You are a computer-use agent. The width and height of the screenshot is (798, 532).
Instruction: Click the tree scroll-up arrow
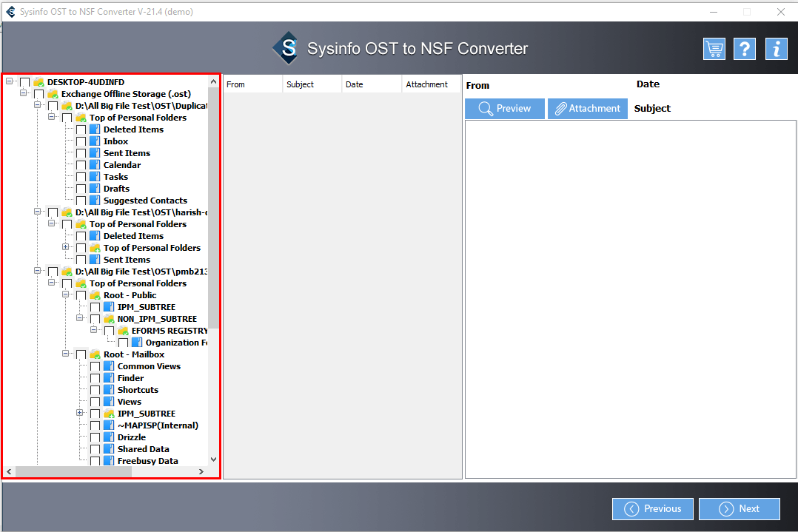point(214,81)
